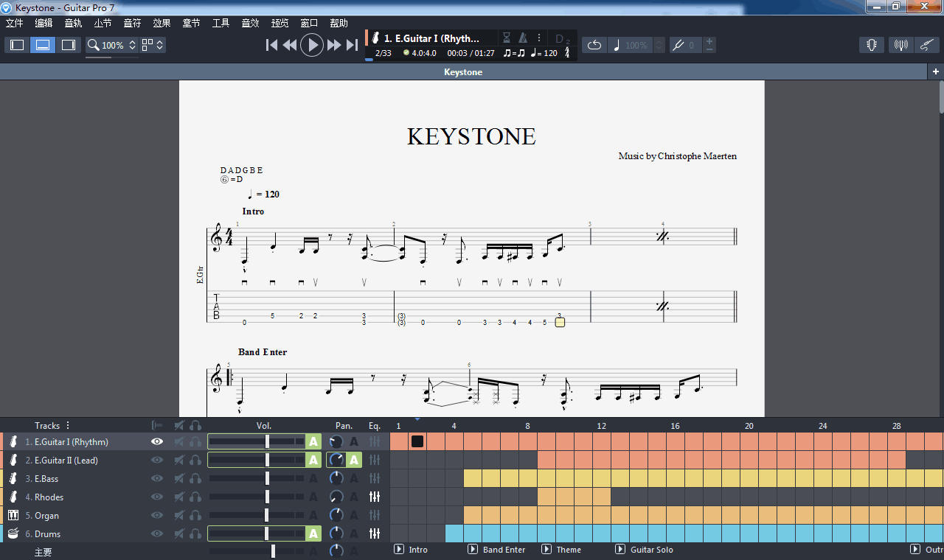
Task: Toggle the left edition panel
Action: click(x=17, y=45)
